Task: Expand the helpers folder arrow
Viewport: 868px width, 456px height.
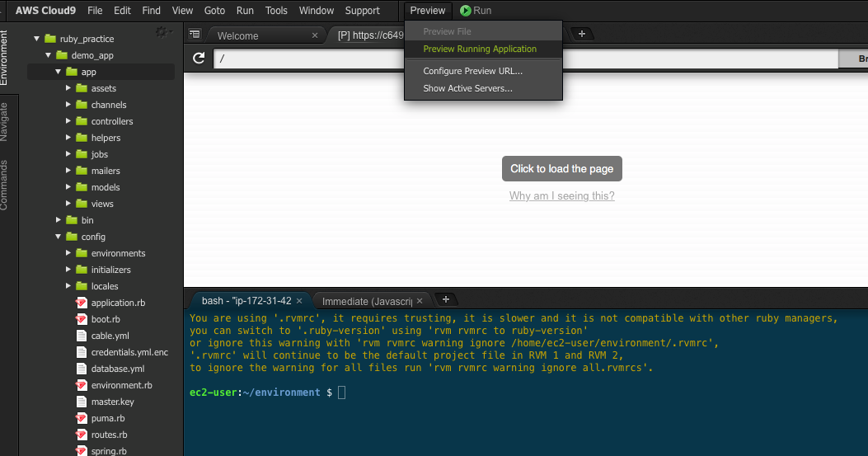Action: 68,138
